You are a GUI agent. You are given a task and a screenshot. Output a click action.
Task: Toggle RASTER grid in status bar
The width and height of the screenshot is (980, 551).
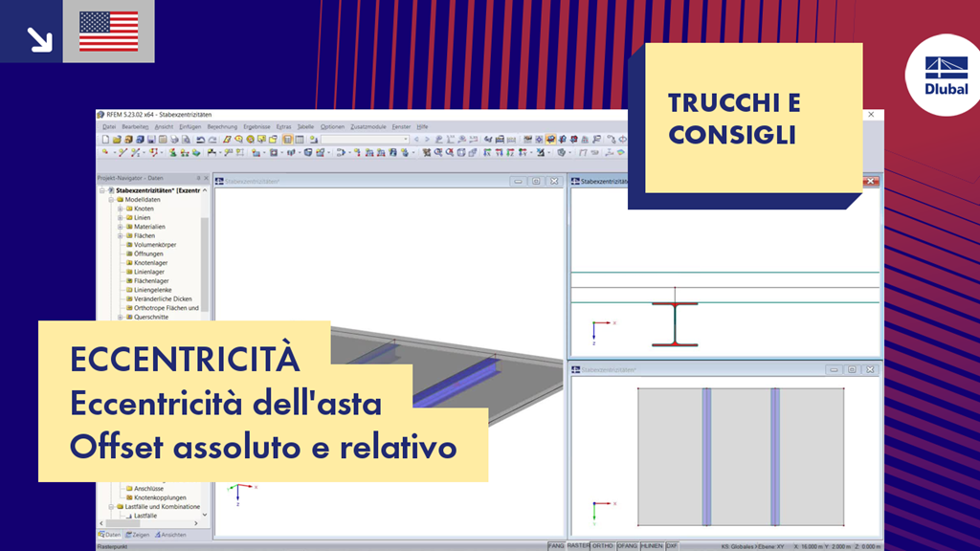(x=578, y=546)
